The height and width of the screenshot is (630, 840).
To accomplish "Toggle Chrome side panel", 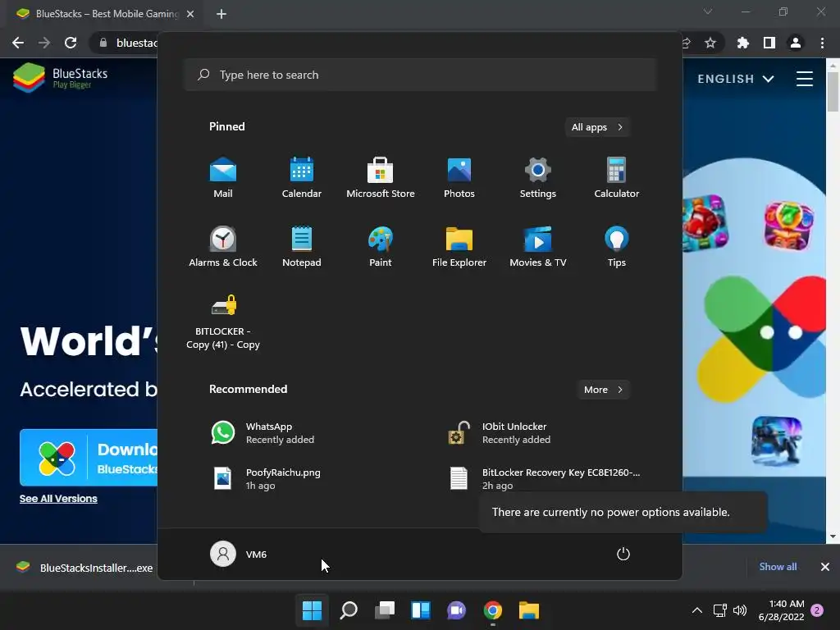I will [x=769, y=43].
